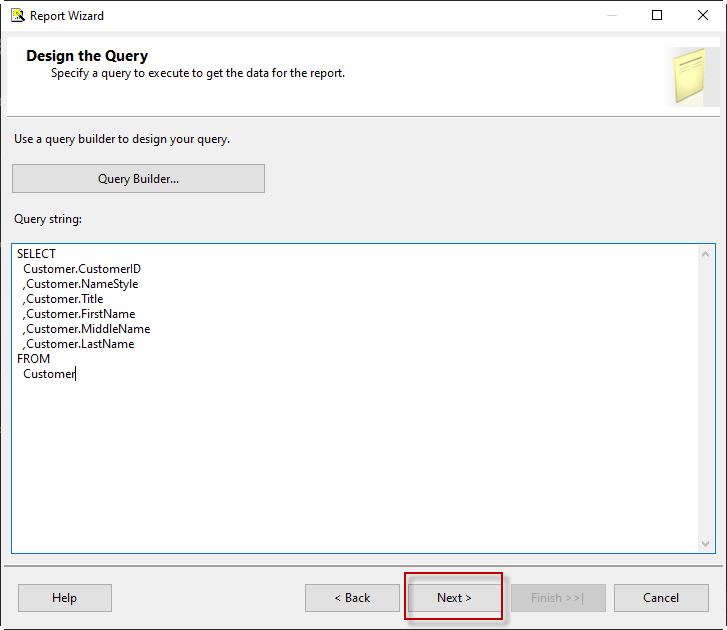
Task: Click empty area in query string box
Action: pos(350,460)
